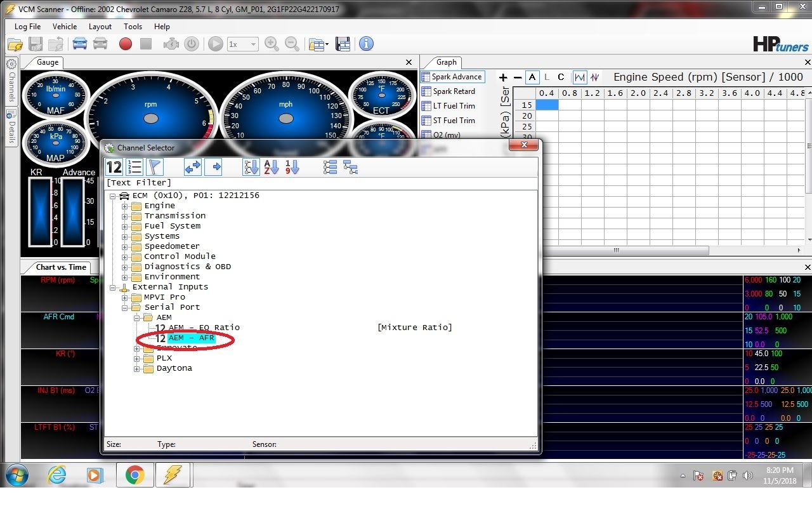Image resolution: width=812 pixels, height=518 pixels.
Task: Open the Tools menu
Action: point(133,27)
